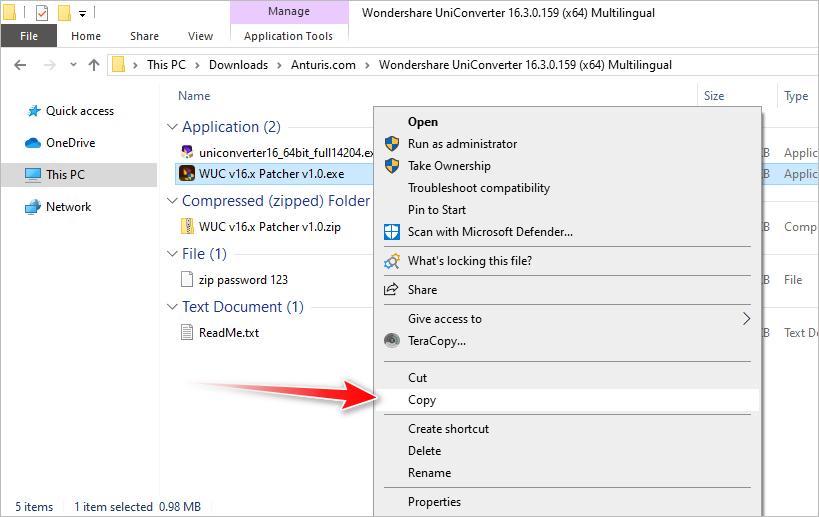The image size is (819, 517).
Task: Select the zip password 123 file
Action: [x=243, y=280]
